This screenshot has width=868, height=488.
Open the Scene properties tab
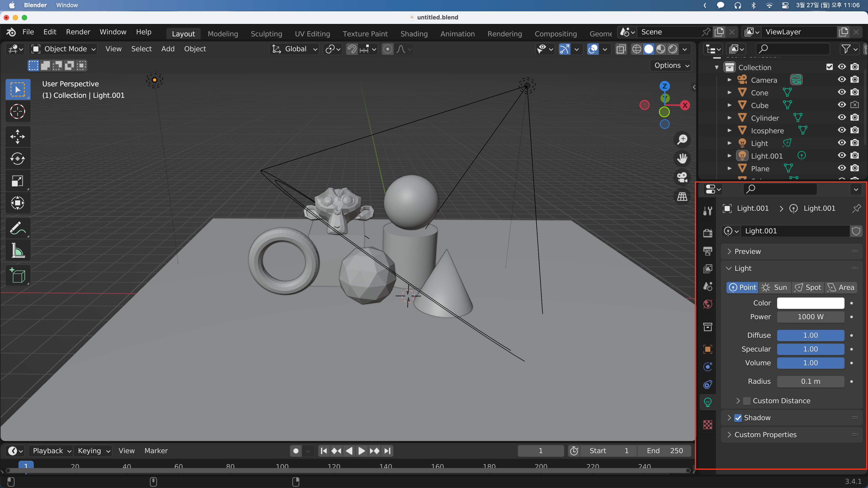pyautogui.click(x=708, y=287)
